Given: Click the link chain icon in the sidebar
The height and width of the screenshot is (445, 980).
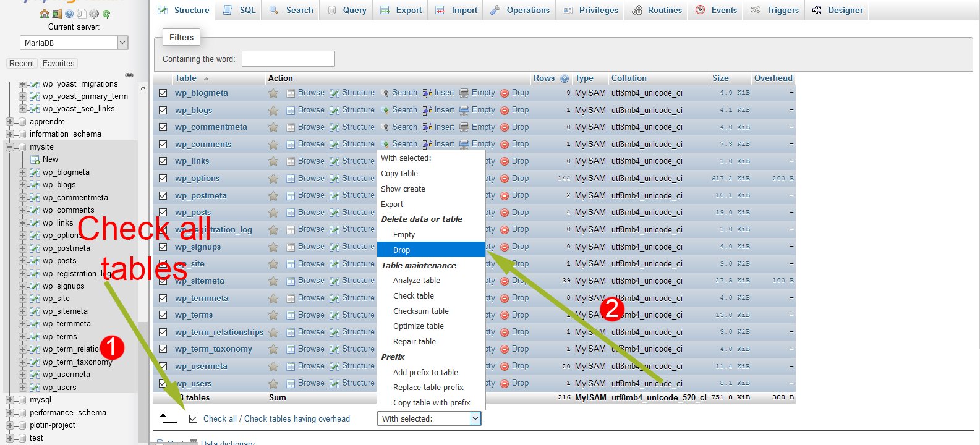Looking at the screenshot, I should [129, 75].
